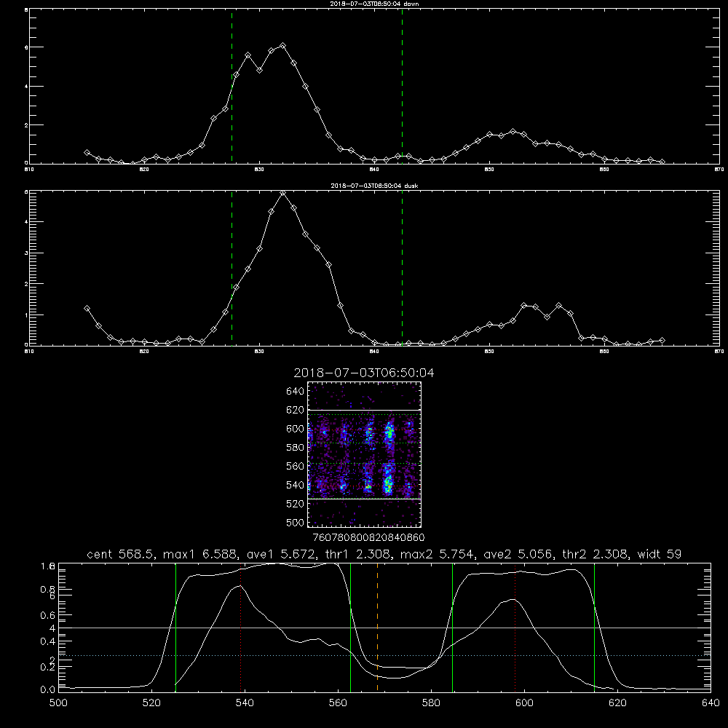Click the 'ave1 5.672' value
The image size is (728, 728).
click(282, 554)
